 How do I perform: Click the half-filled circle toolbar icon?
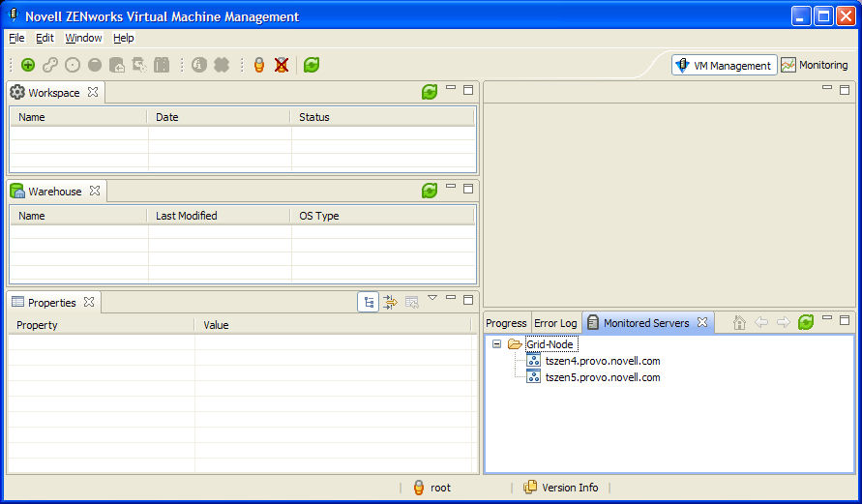pyautogui.click(x=95, y=65)
